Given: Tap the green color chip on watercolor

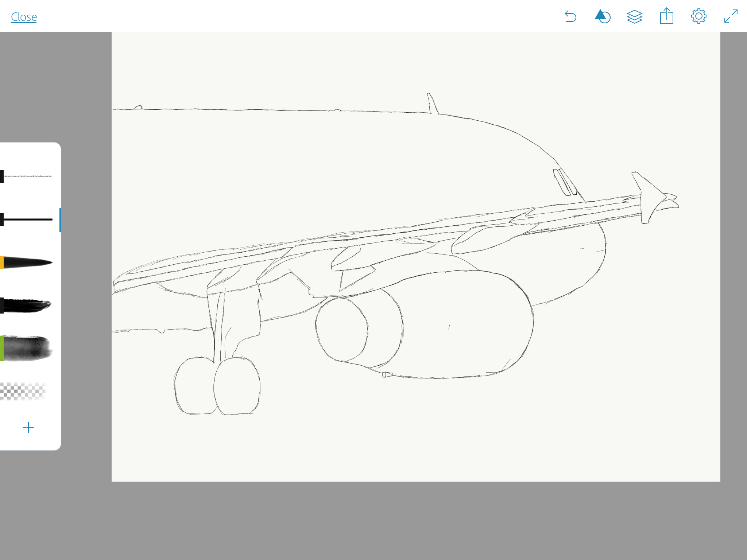Looking at the screenshot, I should [2, 349].
